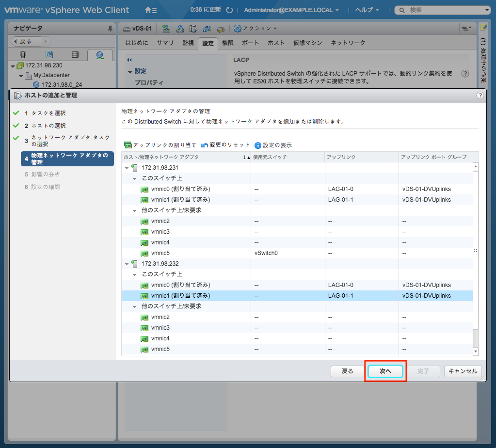
Task: Click the navigator 戻る back button
Action: click(x=26, y=41)
